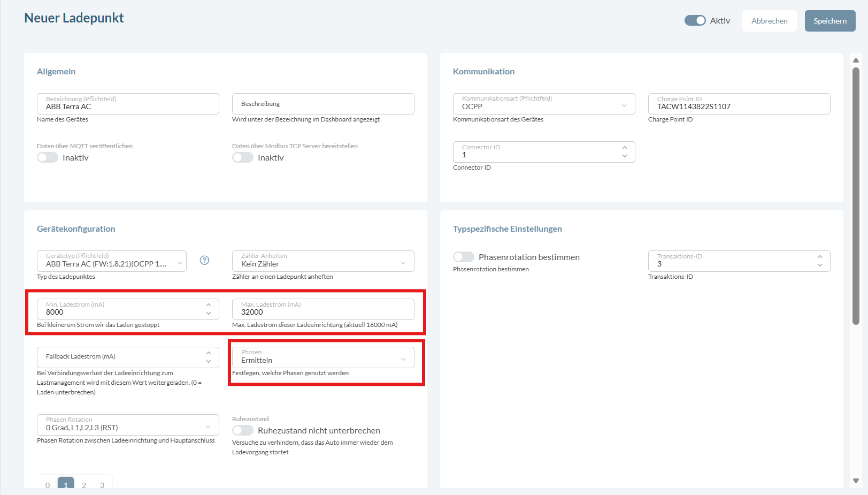Viewport: 868px width, 495px height.
Task: Increase Connector ID with up arrow
Action: coord(624,148)
